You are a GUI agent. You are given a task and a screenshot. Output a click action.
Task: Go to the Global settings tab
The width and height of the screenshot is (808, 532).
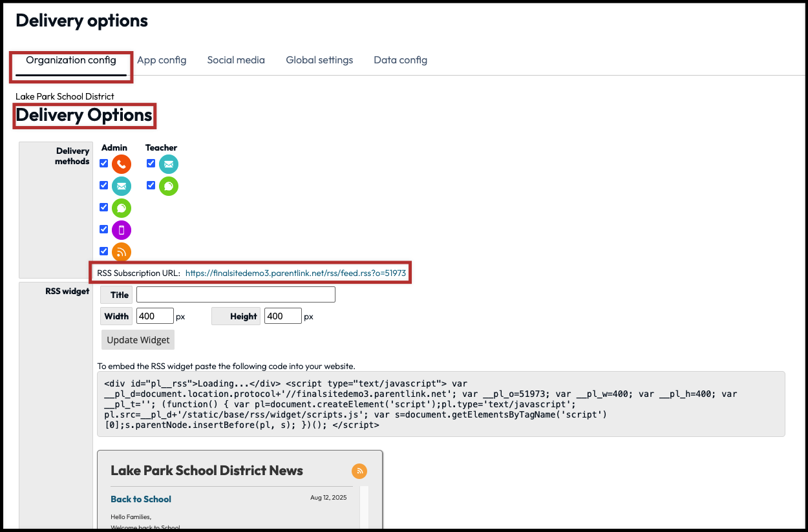coord(319,60)
